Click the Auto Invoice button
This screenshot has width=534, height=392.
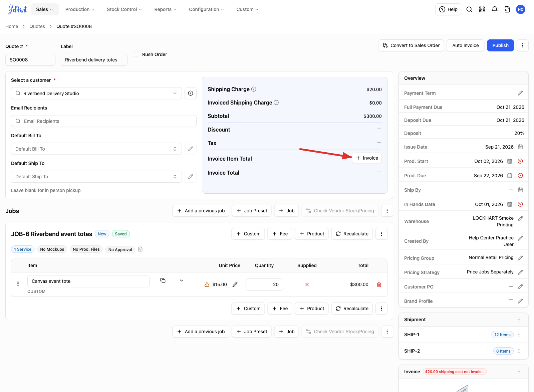click(x=466, y=45)
